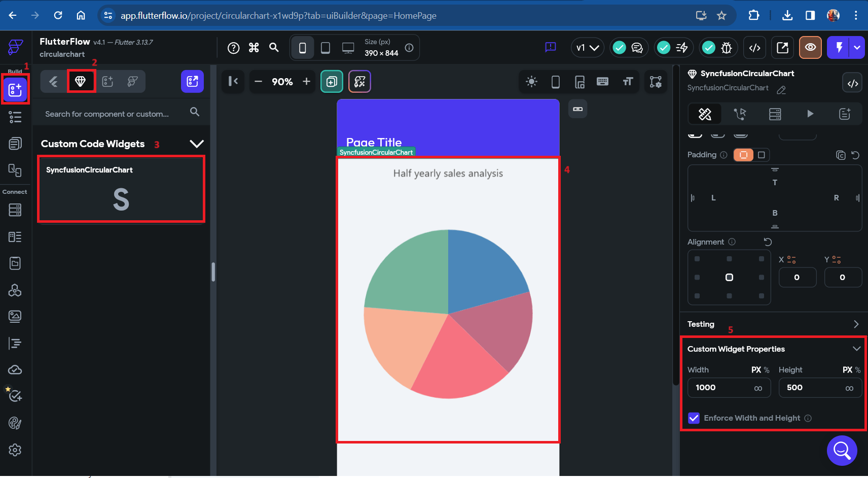Select percent unit for Height

[858, 370]
